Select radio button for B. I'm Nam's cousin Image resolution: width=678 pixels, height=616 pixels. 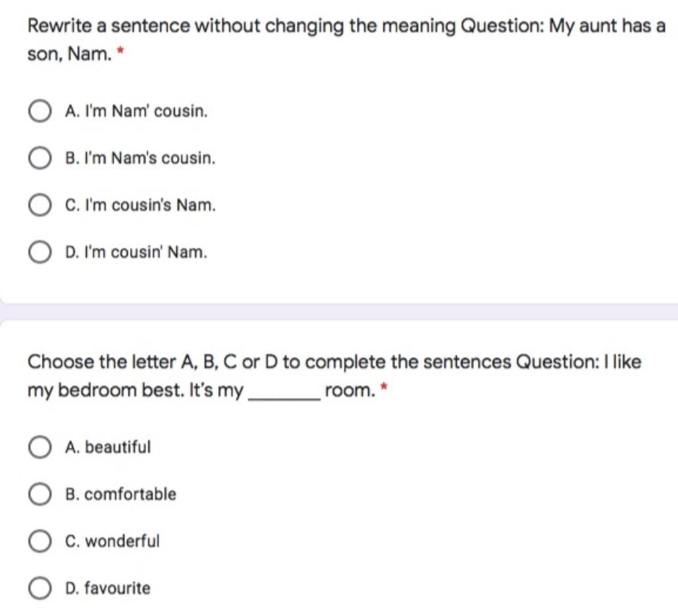[x=40, y=158]
